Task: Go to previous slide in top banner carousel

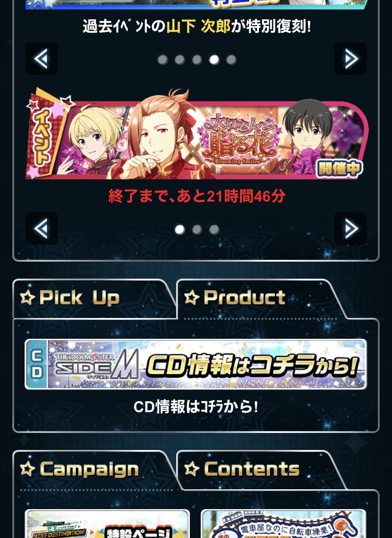Action: [42, 59]
